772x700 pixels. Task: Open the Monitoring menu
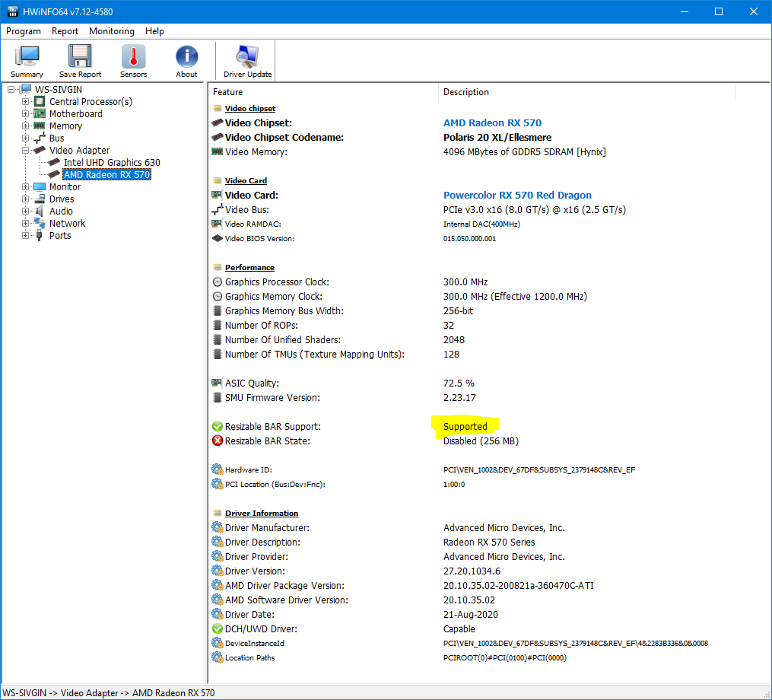pos(111,31)
